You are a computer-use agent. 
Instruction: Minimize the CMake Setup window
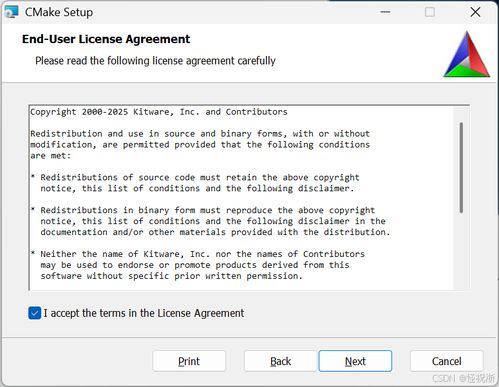tap(385, 12)
